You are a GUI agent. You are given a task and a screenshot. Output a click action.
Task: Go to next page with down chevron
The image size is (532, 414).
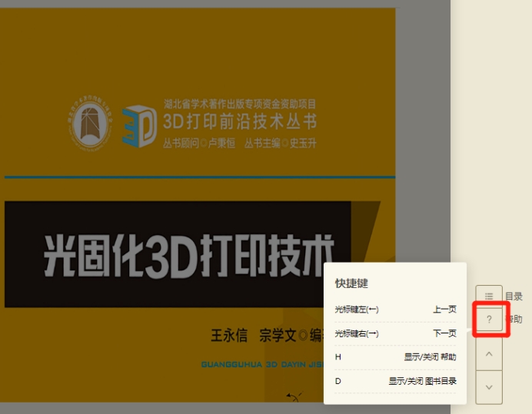point(489,388)
